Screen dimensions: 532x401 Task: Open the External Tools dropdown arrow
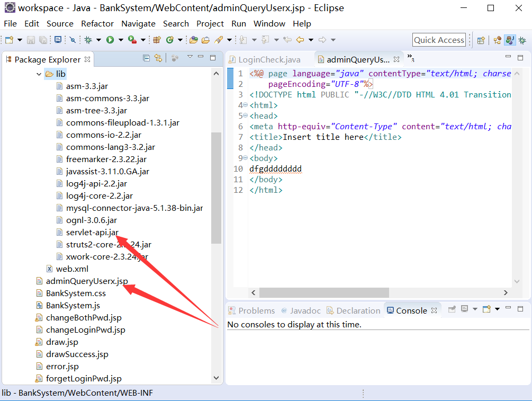click(x=143, y=40)
